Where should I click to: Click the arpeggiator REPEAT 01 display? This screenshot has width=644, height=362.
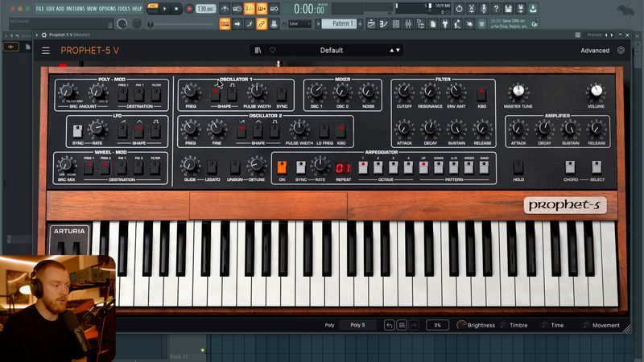tap(344, 168)
